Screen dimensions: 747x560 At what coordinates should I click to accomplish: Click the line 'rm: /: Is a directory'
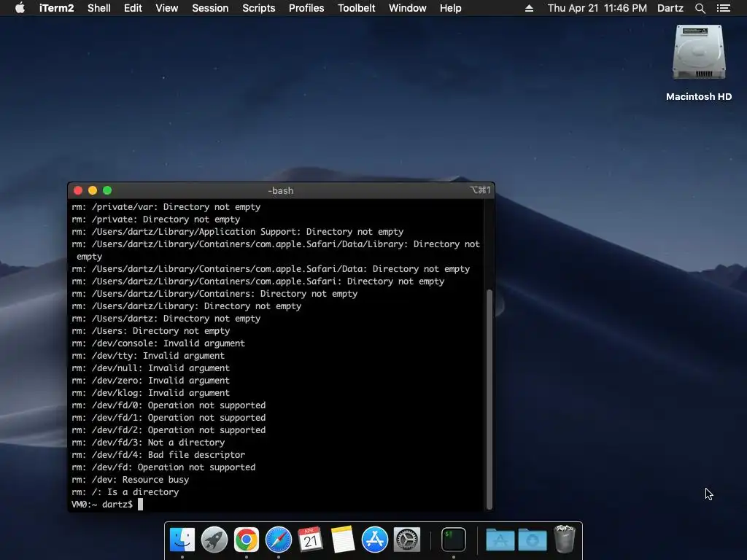[125, 492]
